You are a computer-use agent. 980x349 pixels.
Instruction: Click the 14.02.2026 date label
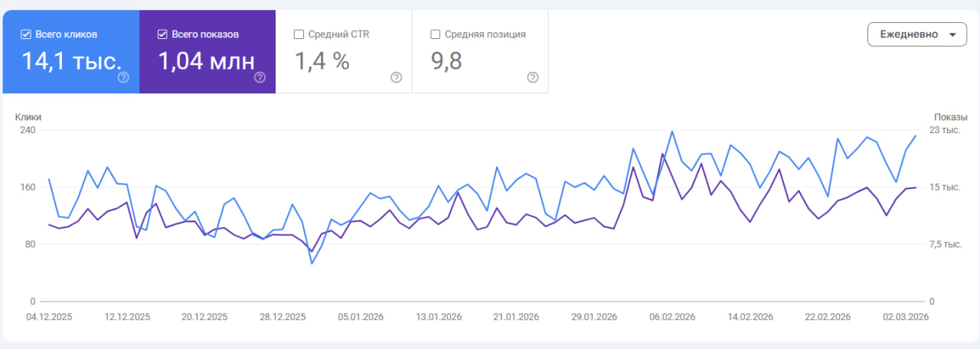point(750,317)
